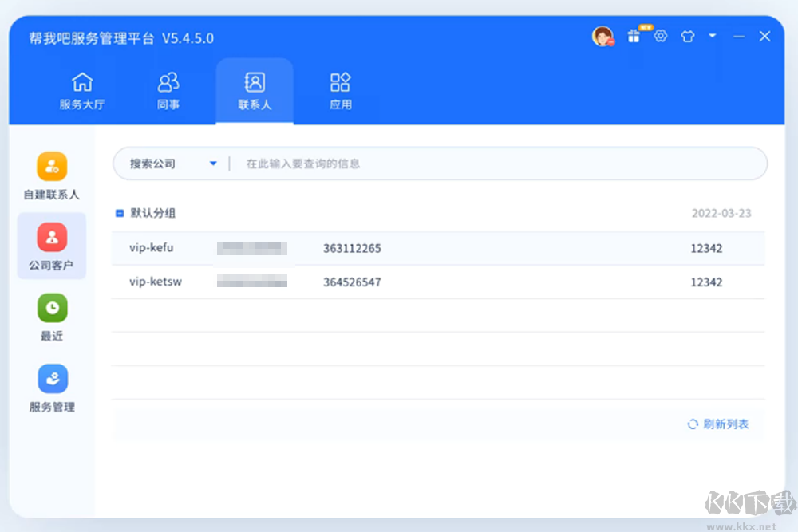The width and height of the screenshot is (798, 532).
Task: Click the refresh circular arrow icon
Action: coord(692,425)
